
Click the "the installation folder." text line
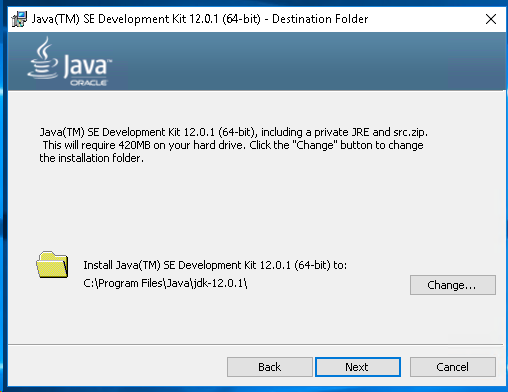pyautogui.click(x=92, y=158)
